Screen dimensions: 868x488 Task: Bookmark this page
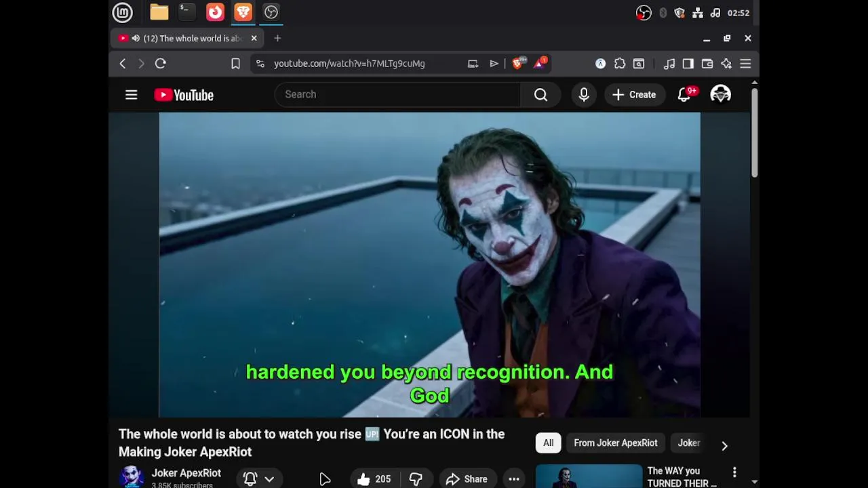tap(235, 63)
